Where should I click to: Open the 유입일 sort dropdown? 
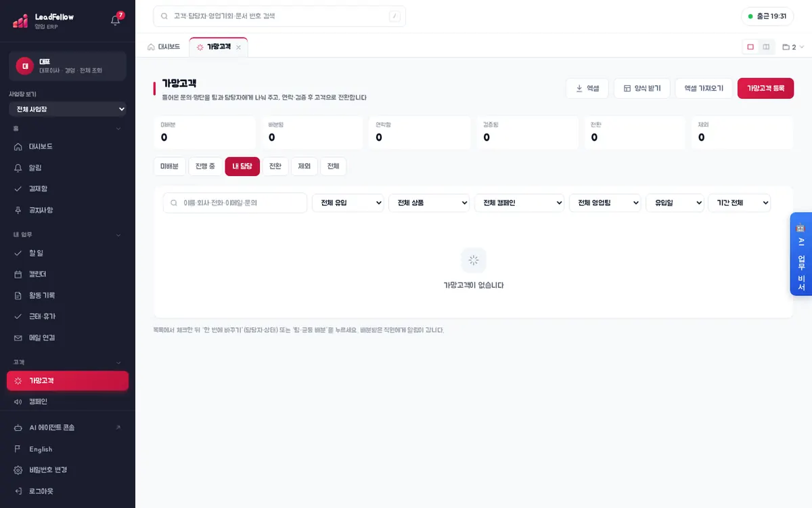[675, 203]
